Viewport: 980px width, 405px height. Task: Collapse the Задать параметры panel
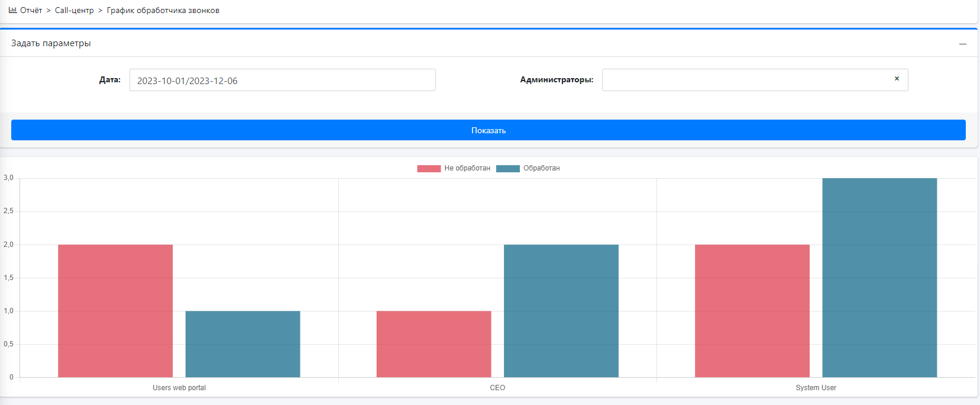(962, 44)
